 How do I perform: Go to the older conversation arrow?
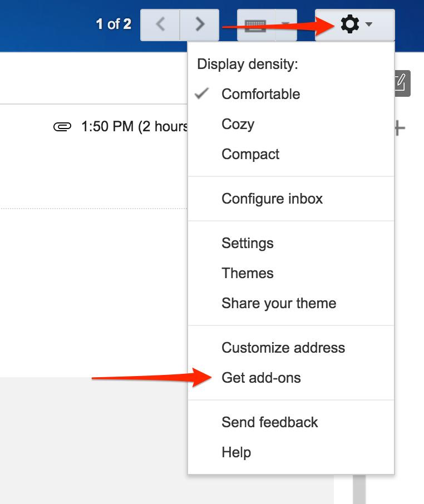[200, 24]
